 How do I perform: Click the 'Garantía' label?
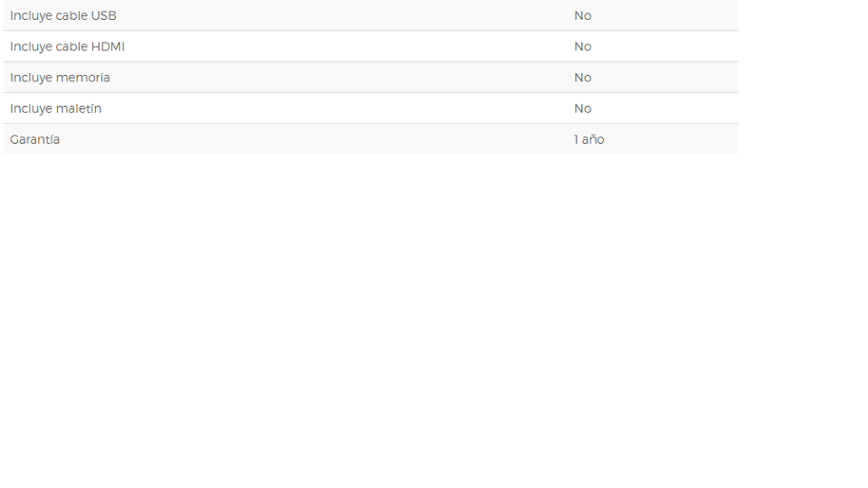click(35, 139)
